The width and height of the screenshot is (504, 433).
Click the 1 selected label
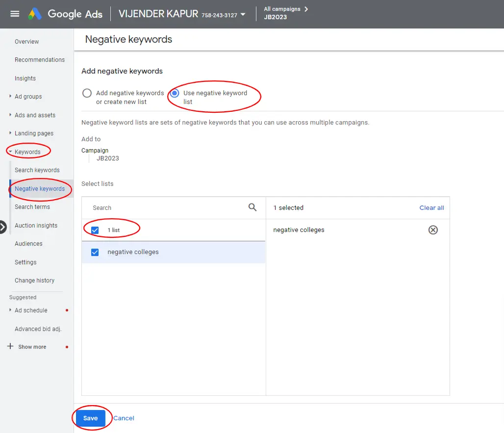[x=288, y=207]
